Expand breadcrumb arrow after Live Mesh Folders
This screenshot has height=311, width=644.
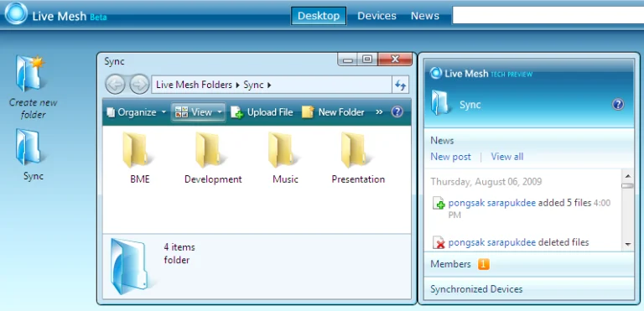tap(237, 85)
